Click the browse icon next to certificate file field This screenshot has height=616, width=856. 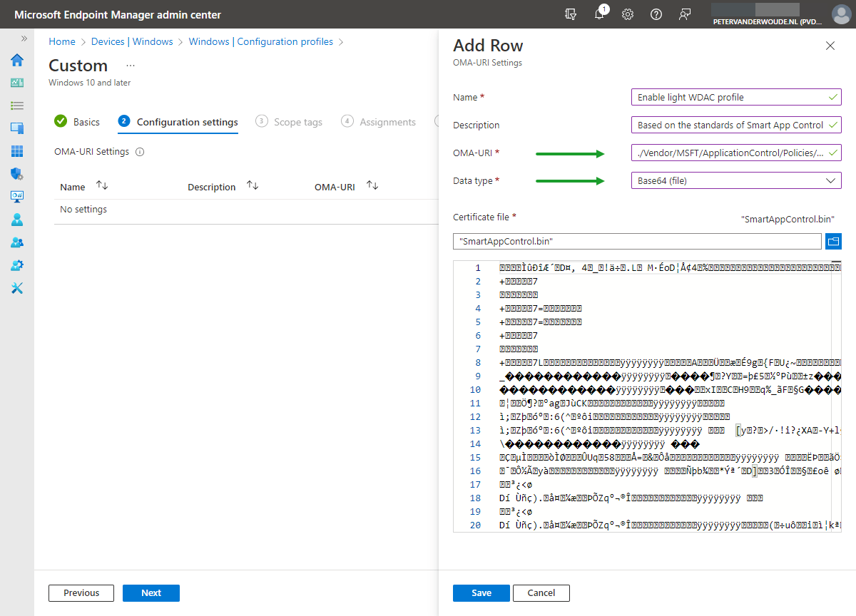click(x=833, y=241)
